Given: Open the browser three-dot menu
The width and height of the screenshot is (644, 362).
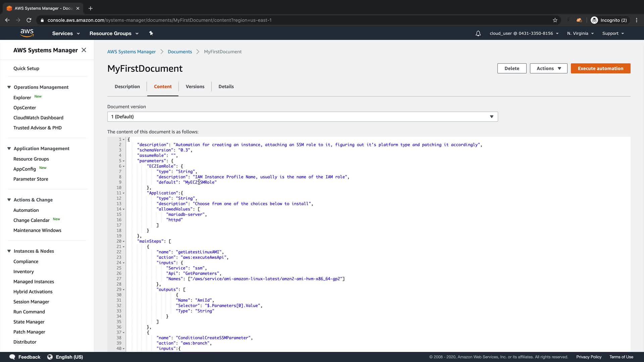Looking at the screenshot, I should coord(637,20).
